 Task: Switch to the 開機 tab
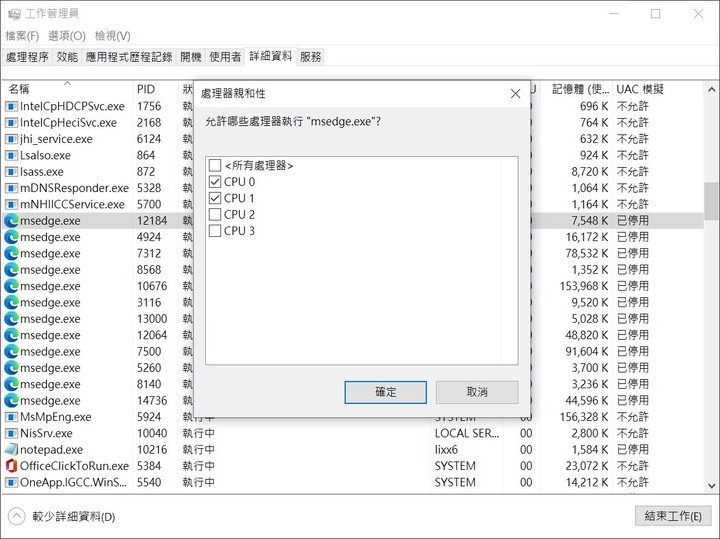(191, 57)
